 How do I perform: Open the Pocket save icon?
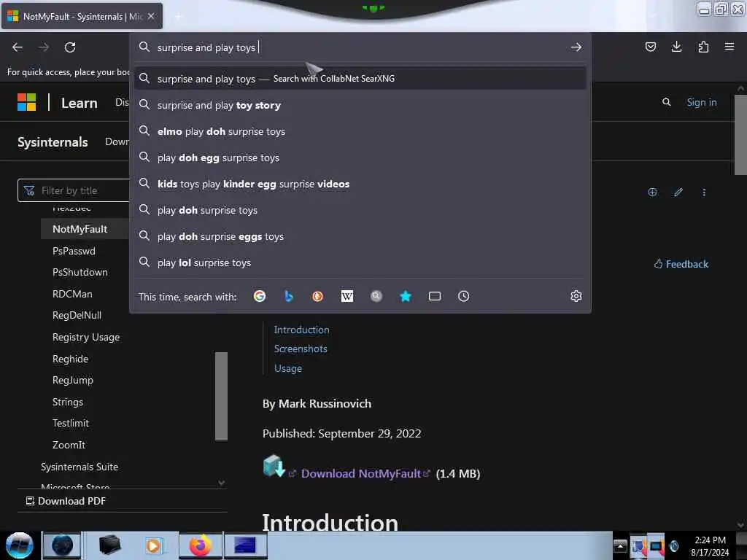click(x=650, y=47)
